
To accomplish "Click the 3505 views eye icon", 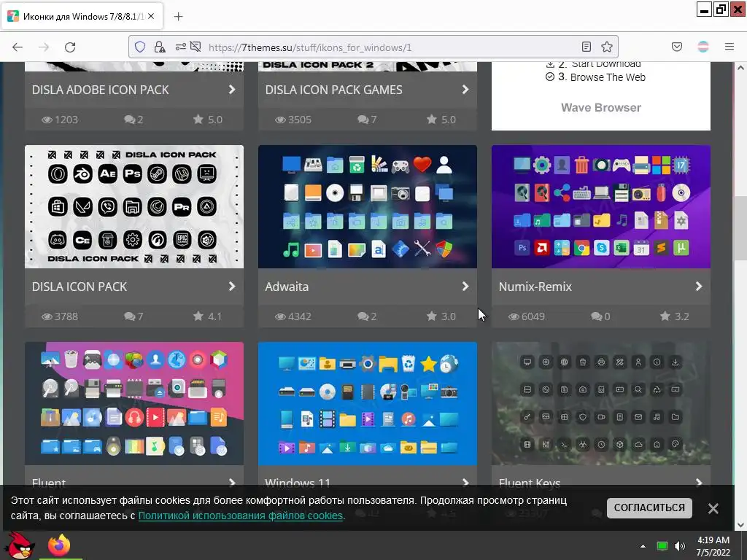I will [x=280, y=120].
